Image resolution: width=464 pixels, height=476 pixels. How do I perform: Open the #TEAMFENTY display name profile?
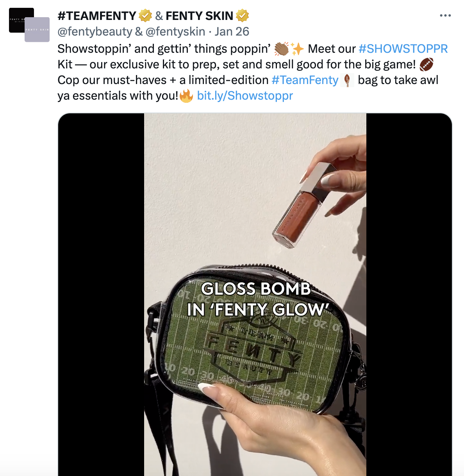tap(97, 16)
